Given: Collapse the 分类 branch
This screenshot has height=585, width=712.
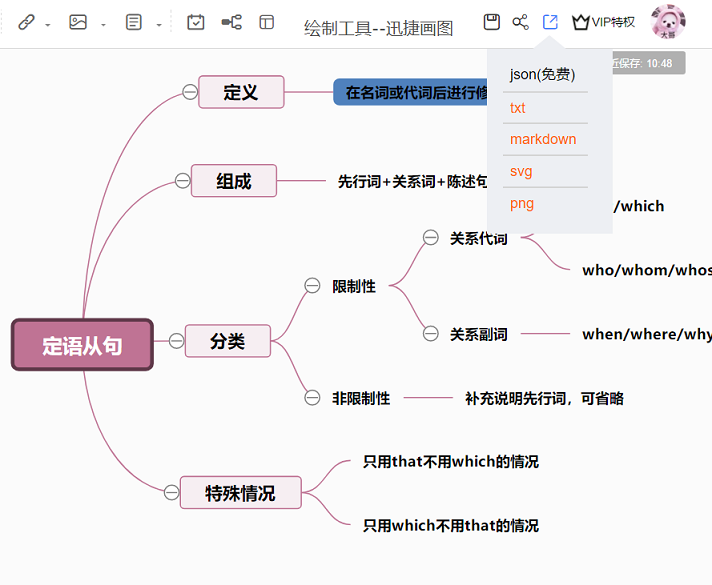Looking at the screenshot, I should 176,341.
